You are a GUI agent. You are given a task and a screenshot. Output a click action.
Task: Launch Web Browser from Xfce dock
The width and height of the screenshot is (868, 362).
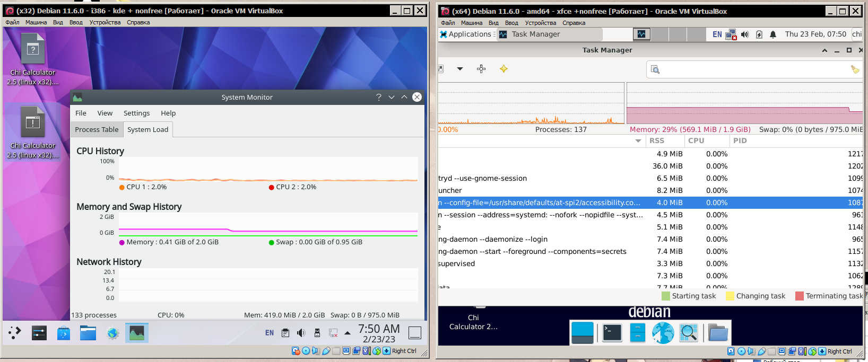click(663, 333)
